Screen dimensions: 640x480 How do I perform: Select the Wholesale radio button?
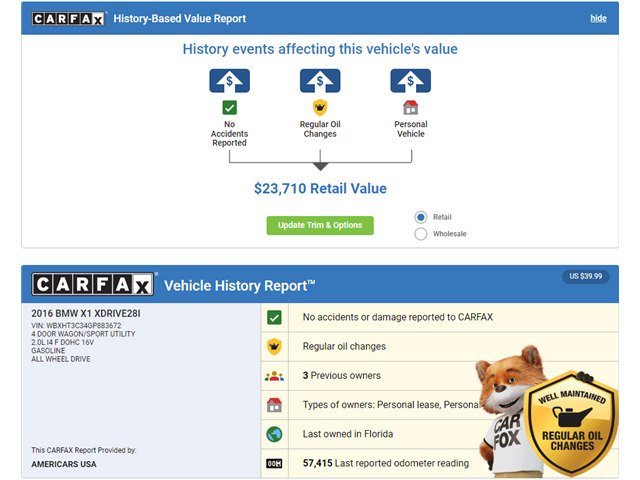tap(421, 234)
